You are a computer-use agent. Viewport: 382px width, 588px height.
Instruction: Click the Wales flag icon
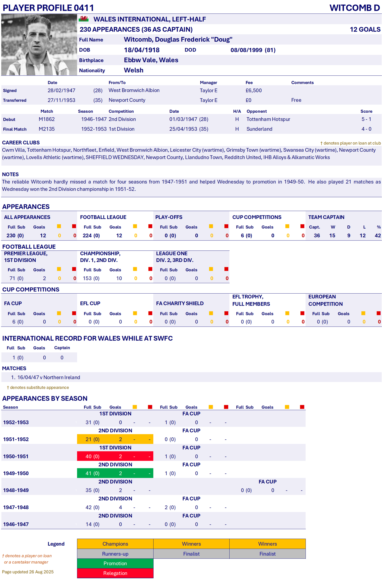point(84,19)
